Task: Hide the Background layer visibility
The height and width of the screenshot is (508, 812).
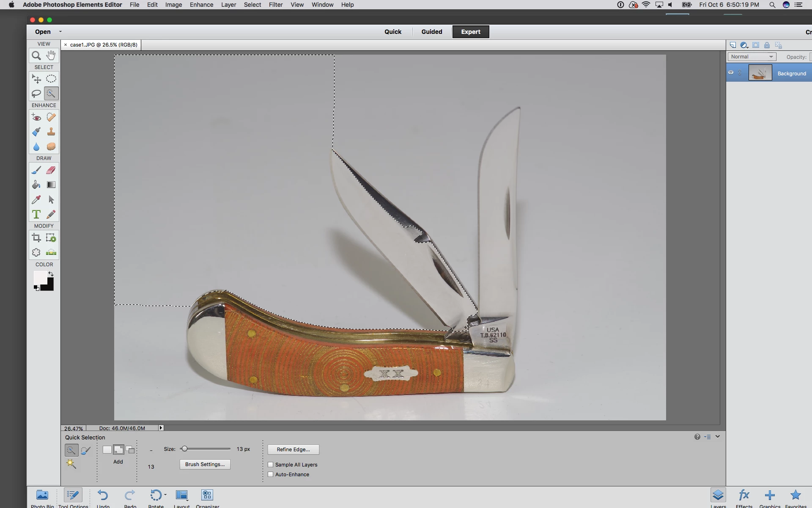Action: coord(731,73)
